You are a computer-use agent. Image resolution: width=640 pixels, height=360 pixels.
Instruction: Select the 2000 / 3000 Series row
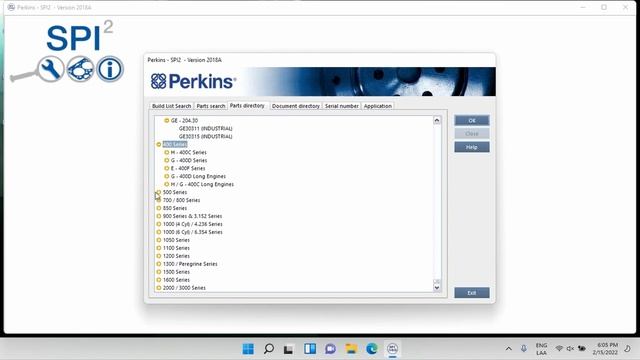click(x=184, y=288)
